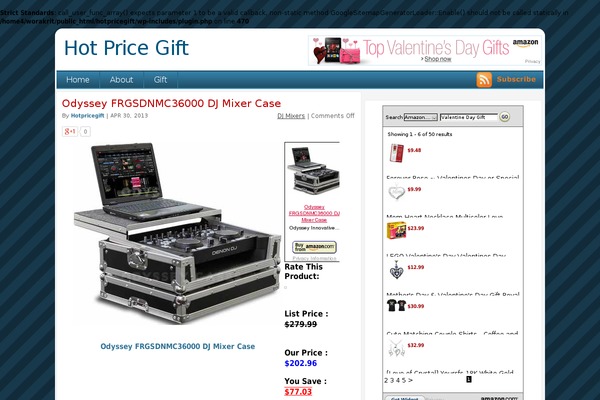Expand the Amazon search category dropdown
Image resolution: width=600 pixels, height=400 pixels.
pos(421,117)
